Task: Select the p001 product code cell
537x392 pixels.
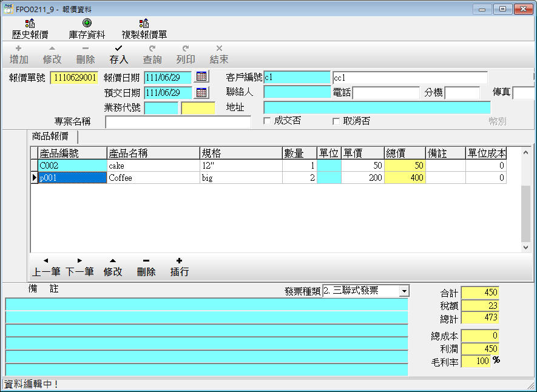Action: tap(72, 178)
